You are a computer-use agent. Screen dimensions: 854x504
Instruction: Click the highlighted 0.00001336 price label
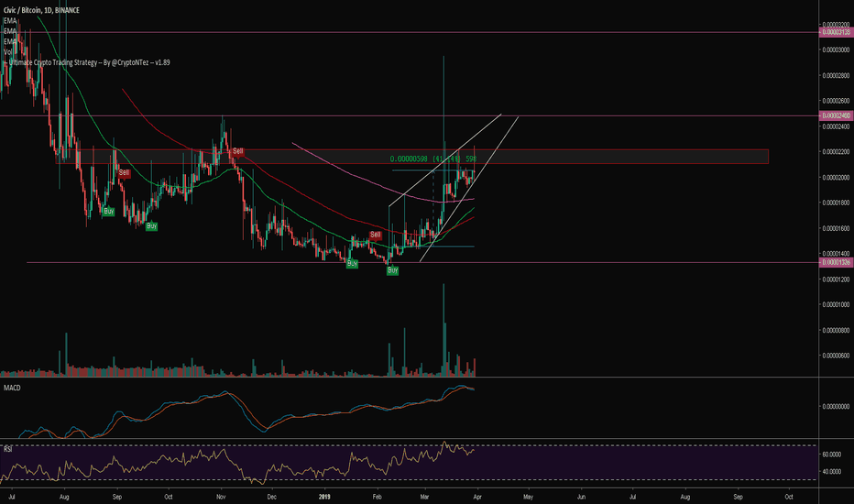836,262
